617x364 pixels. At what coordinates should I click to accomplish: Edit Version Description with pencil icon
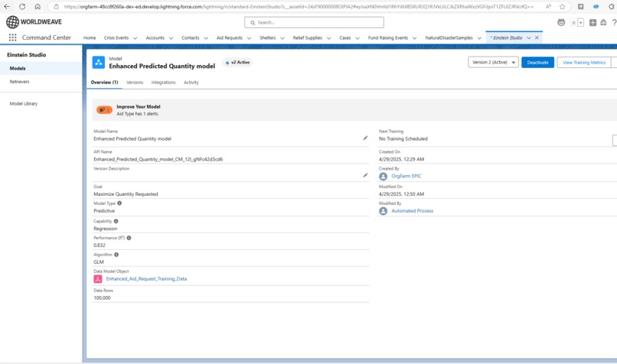[x=365, y=175]
